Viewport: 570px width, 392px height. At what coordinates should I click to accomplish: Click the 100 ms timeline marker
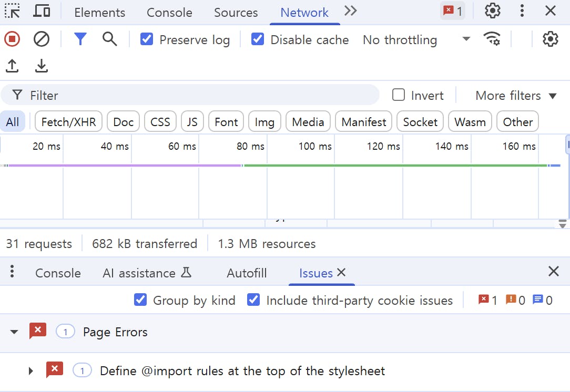pos(315,147)
